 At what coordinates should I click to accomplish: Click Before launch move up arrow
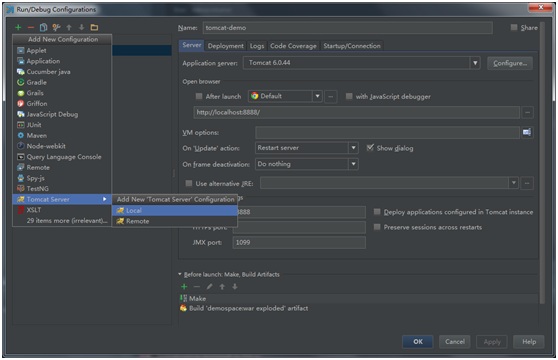coord(222,286)
